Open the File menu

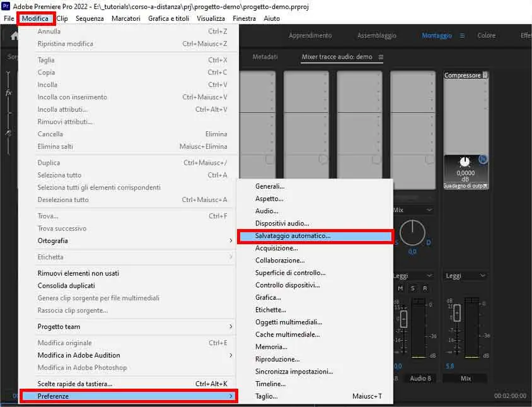(9, 18)
